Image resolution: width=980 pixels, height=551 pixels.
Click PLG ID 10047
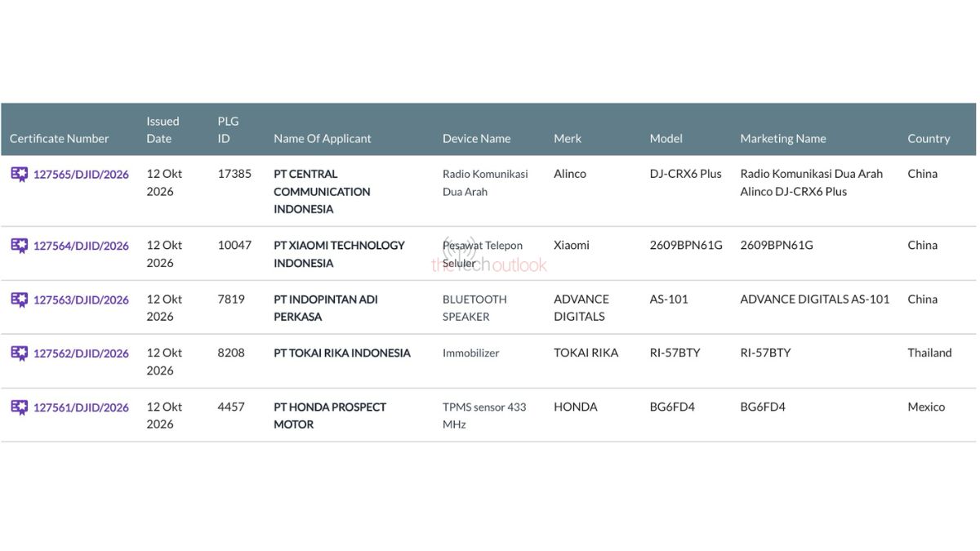(x=234, y=245)
